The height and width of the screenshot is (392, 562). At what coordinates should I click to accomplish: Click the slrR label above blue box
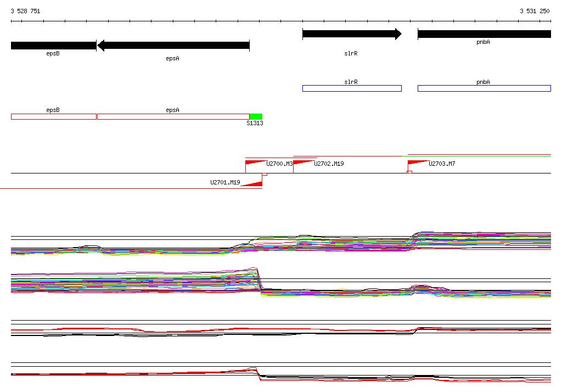coord(351,82)
